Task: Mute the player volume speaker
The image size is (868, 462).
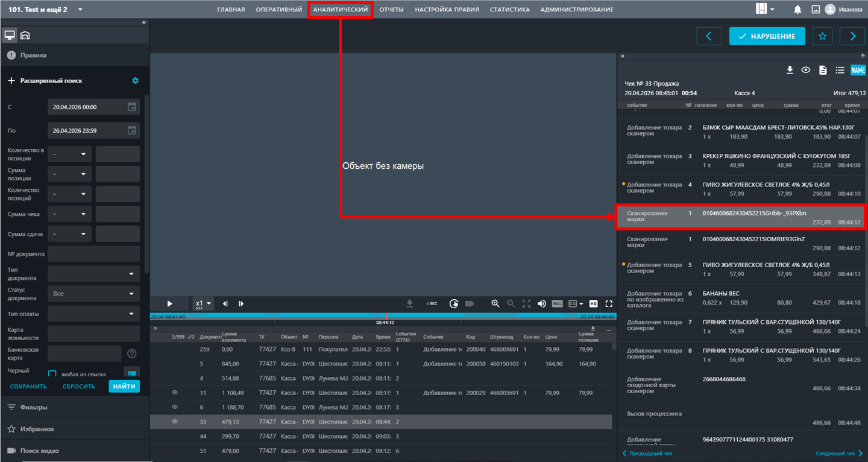Action: (542, 303)
